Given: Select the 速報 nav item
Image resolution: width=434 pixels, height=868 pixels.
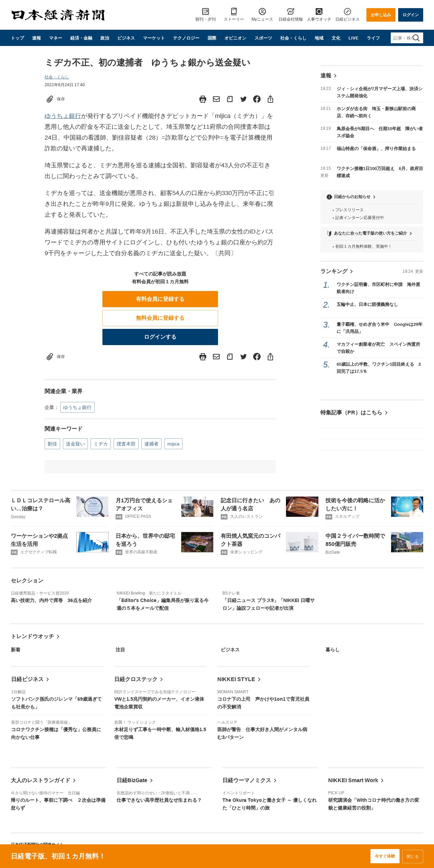Looking at the screenshot, I should tap(37, 38).
